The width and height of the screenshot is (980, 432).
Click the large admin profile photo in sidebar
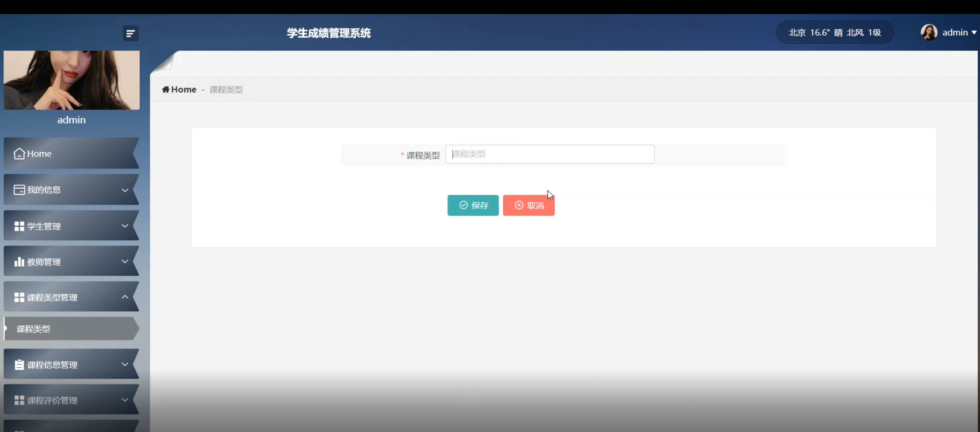click(71, 80)
